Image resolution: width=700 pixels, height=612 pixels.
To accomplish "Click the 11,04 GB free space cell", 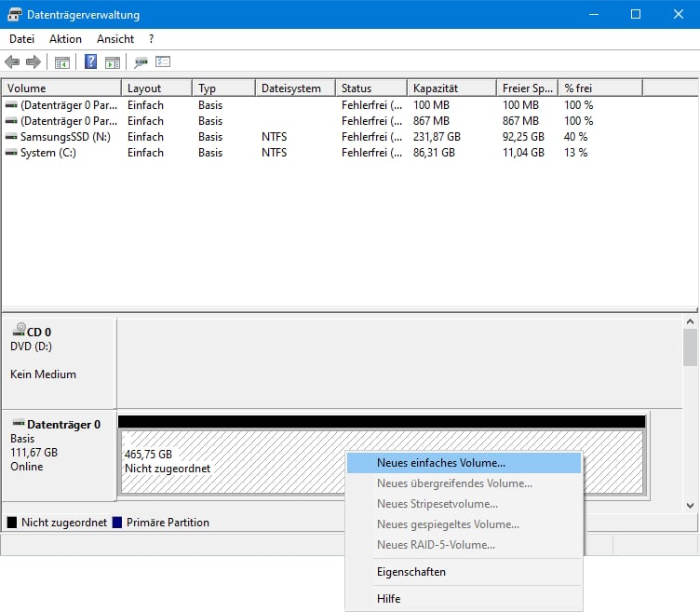I will pyautogui.click(x=523, y=153).
